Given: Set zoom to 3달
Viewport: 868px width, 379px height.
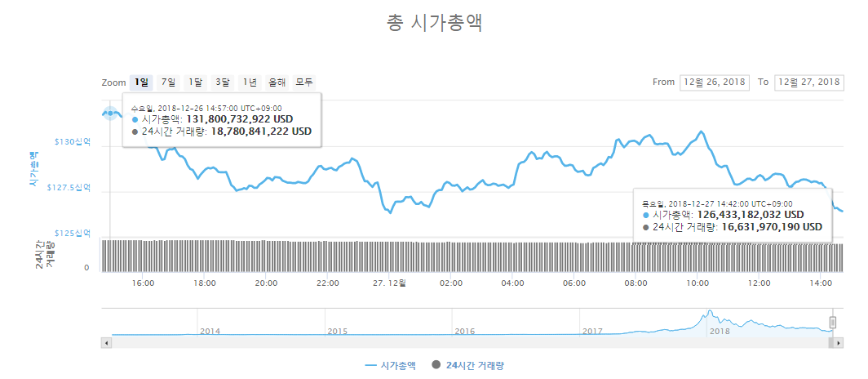Looking at the screenshot, I should click(x=223, y=82).
